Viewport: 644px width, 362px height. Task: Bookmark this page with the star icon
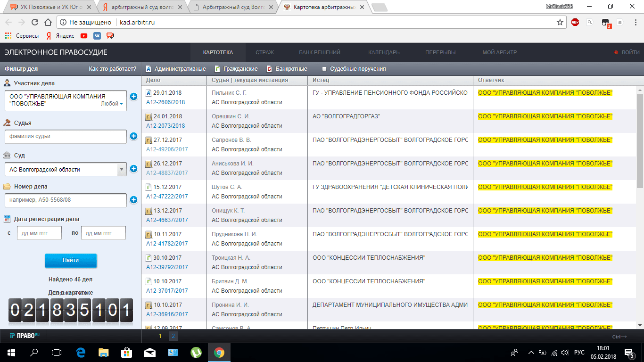click(560, 22)
